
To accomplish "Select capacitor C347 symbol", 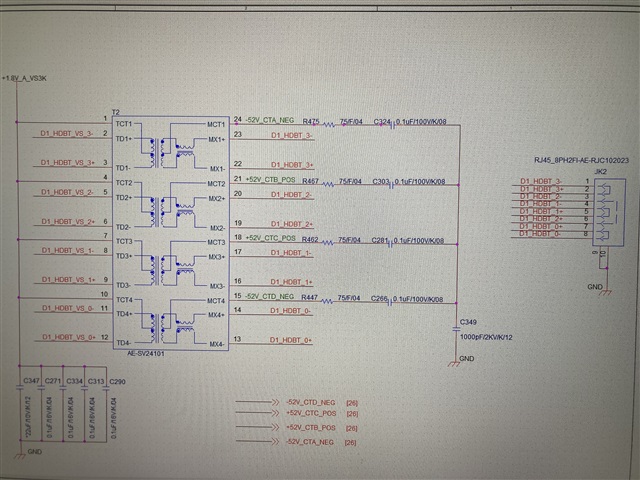I will tap(19, 387).
